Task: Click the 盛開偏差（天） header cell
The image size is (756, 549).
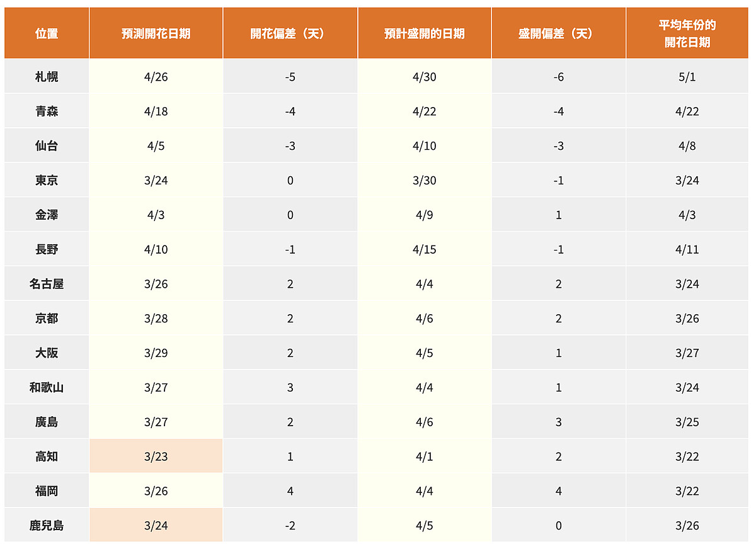Action: tap(558, 33)
